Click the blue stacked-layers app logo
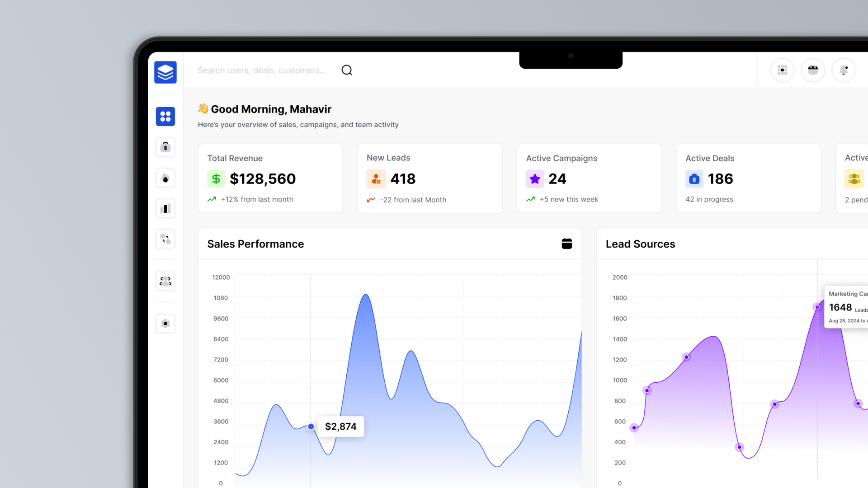The width and height of the screenshot is (868, 488). [x=165, y=72]
